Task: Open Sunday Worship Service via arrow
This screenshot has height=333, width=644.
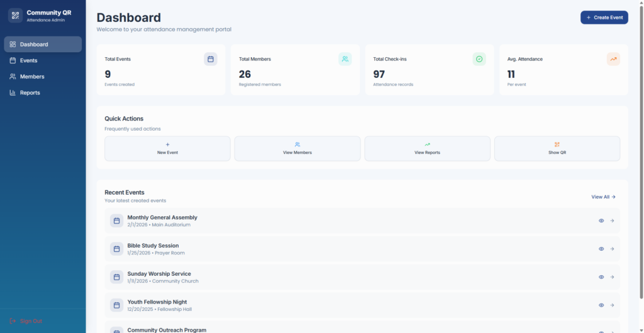Action: coord(612,277)
